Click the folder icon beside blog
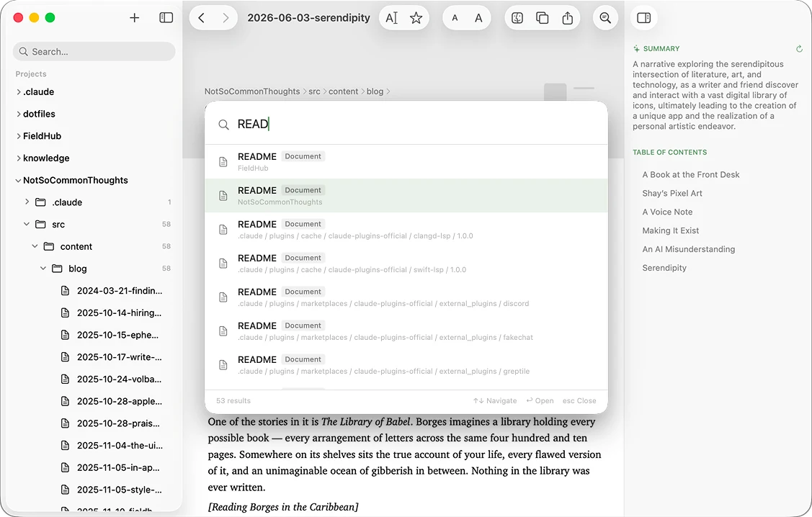This screenshot has width=812, height=517. point(57,269)
